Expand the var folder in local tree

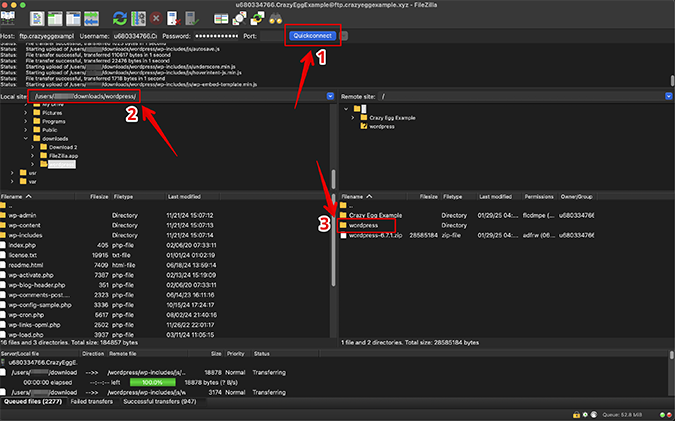[x=12, y=182]
